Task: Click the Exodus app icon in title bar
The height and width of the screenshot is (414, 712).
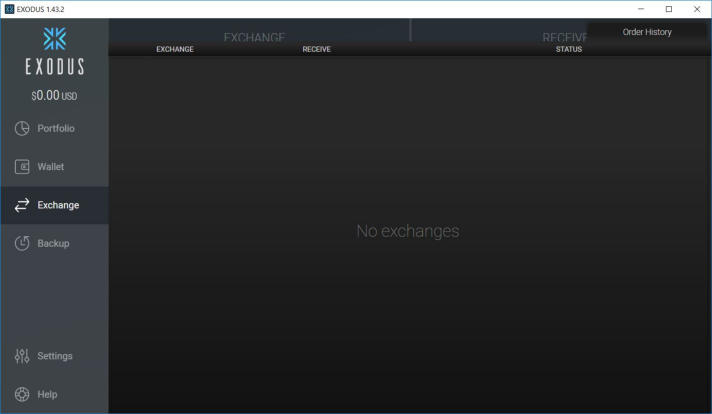Action: tap(9, 9)
